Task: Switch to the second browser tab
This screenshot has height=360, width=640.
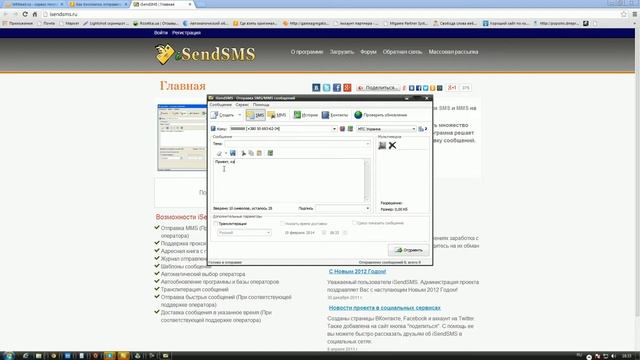Action: 98,4
